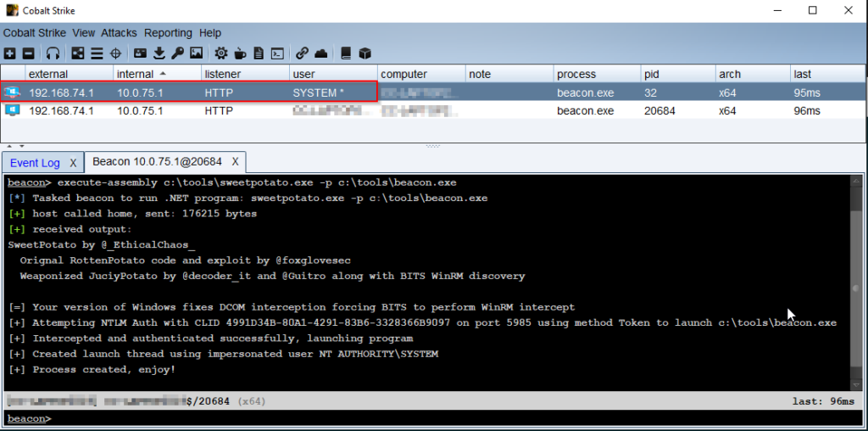This screenshot has width=868, height=431.
Task: Open keystrokes view via key icon
Action: [177, 53]
